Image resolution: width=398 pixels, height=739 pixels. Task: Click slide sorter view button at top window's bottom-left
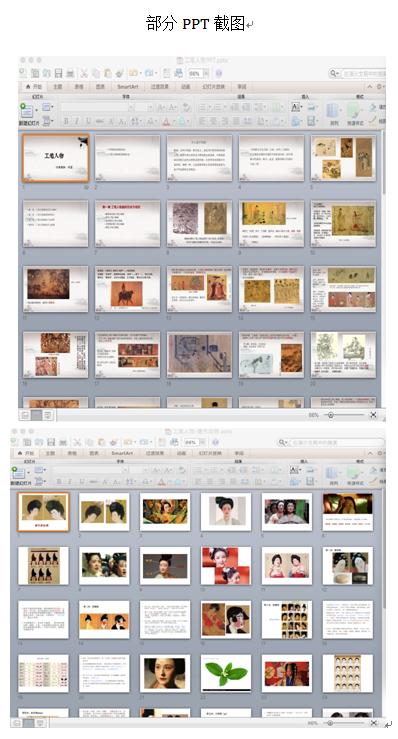coord(36,415)
